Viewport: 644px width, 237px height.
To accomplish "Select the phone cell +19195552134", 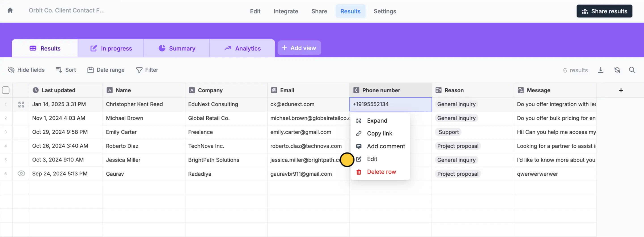I will click(390, 104).
